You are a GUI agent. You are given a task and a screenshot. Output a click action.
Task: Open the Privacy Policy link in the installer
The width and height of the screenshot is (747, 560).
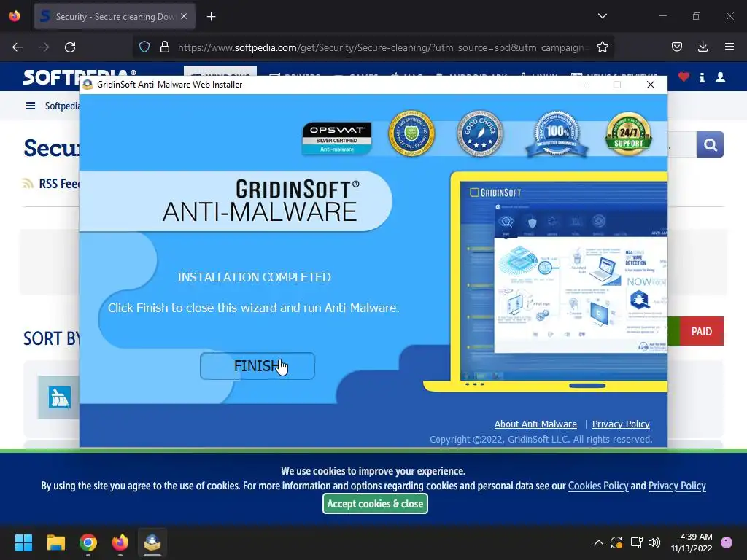tap(621, 424)
